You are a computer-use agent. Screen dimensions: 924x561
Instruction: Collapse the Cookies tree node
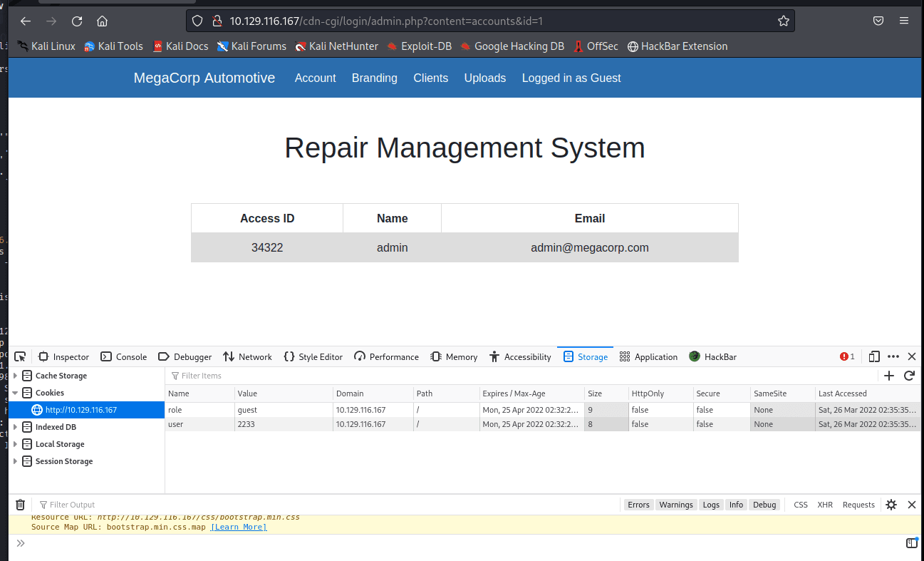15,393
